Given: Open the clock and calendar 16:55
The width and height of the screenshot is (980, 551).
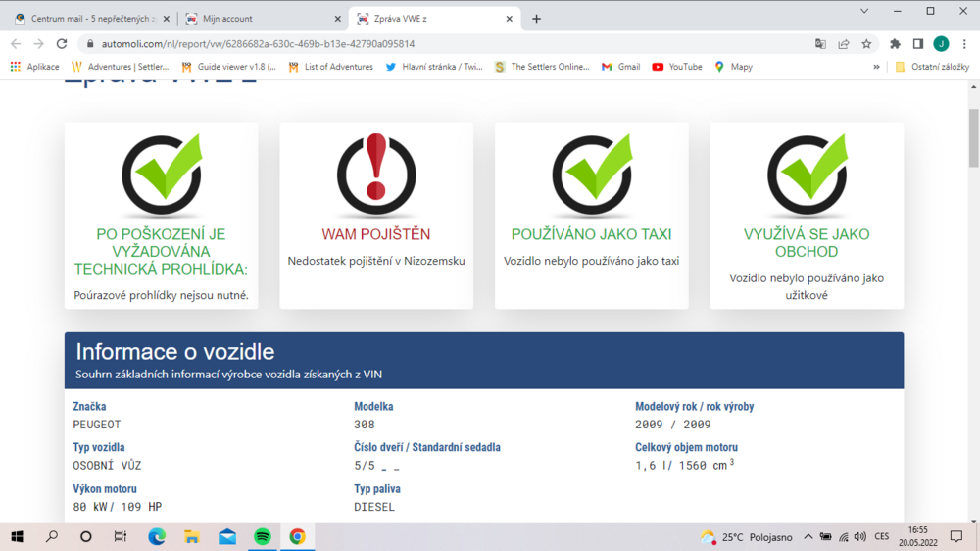Looking at the screenshot, I should [918, 536].
